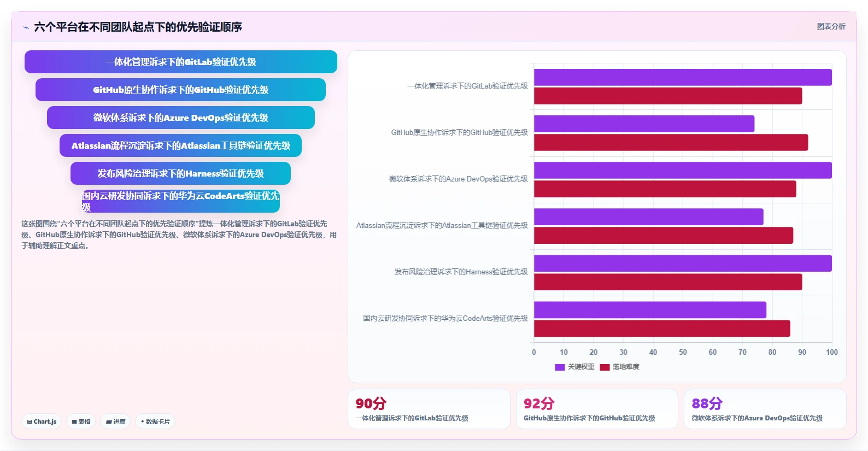Toggle the 关键权重 legend swatch
The height and width of the screenshot is (451, 868).
click(x=560, y=367)
